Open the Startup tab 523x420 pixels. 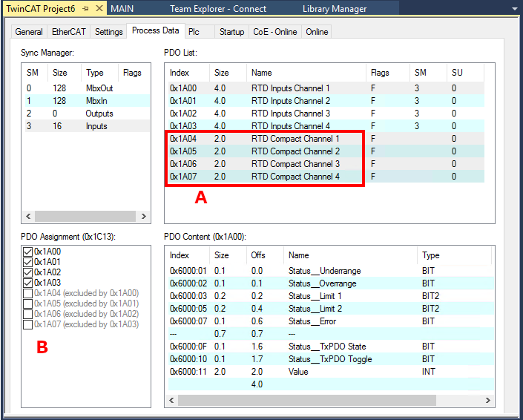point(231,32)
